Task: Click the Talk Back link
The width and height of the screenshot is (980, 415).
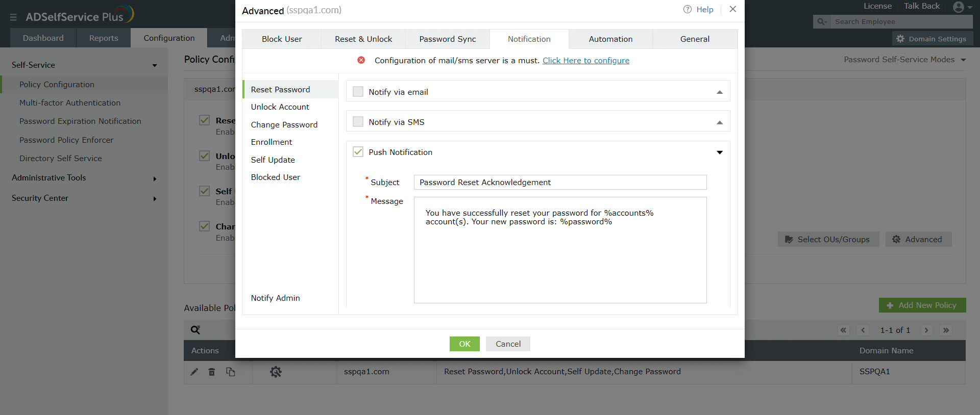Action: tap(922, 6)
